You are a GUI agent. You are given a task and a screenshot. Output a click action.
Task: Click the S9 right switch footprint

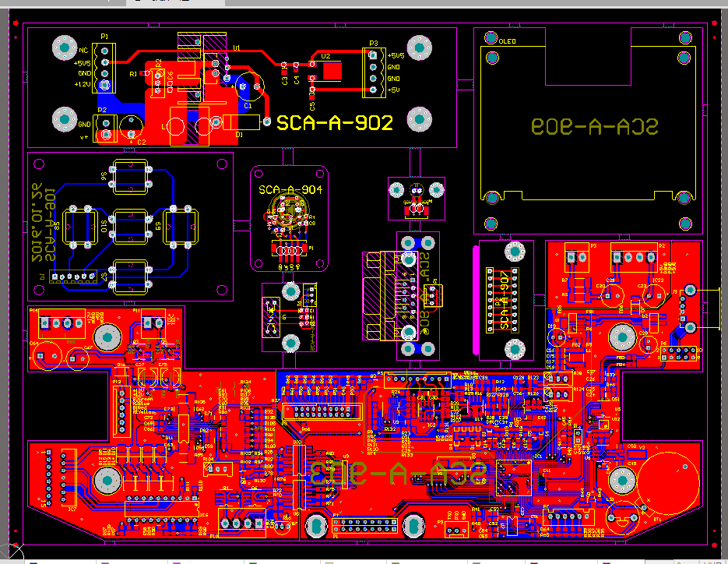[x=178, y=225]
